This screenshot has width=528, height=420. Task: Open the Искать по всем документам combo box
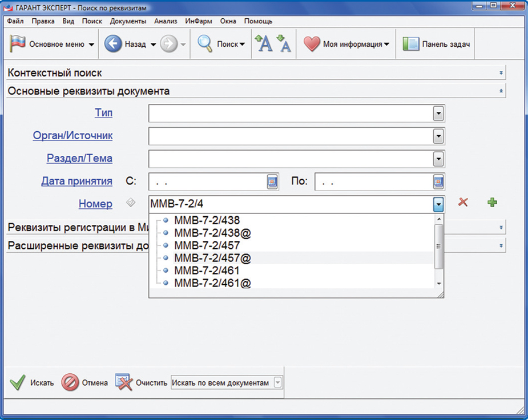[x=277, y=383]
